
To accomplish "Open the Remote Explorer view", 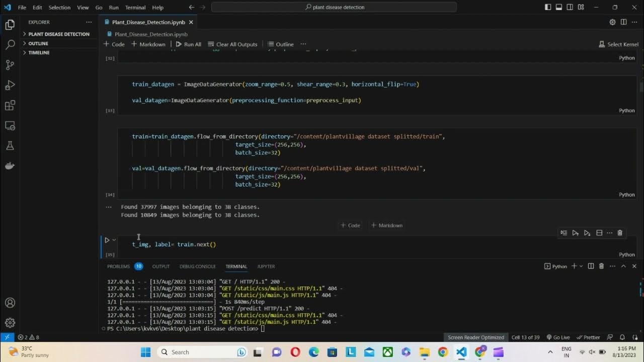I will pyautogui.click(x=10, y=126).
